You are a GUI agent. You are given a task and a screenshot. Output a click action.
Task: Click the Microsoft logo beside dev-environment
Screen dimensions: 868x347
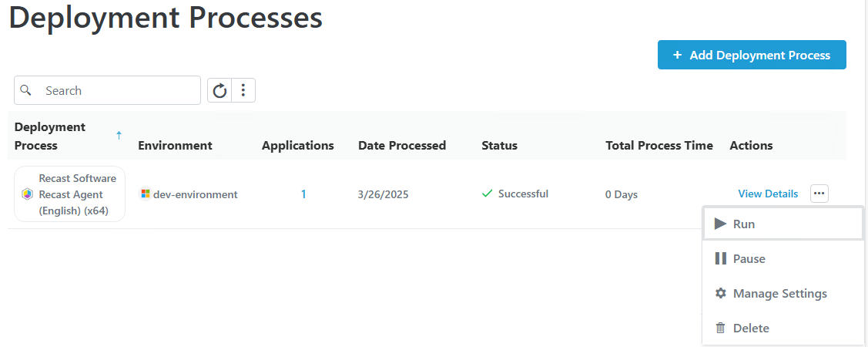(146, 194)
